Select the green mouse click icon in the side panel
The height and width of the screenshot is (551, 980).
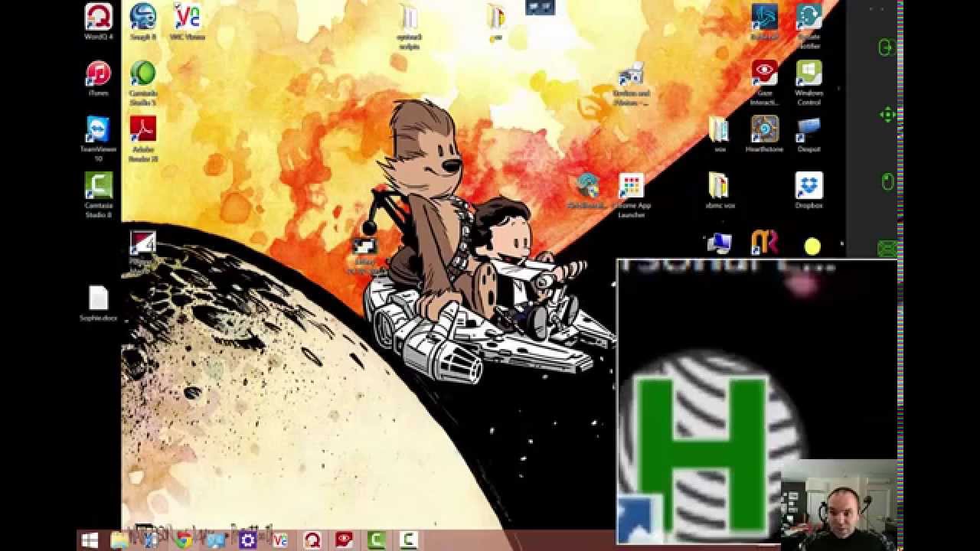[885, 48]
